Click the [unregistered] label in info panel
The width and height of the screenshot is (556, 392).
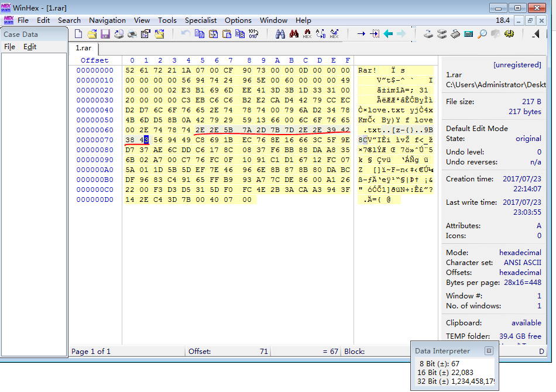pyautogui.click(x=517, y=65)
